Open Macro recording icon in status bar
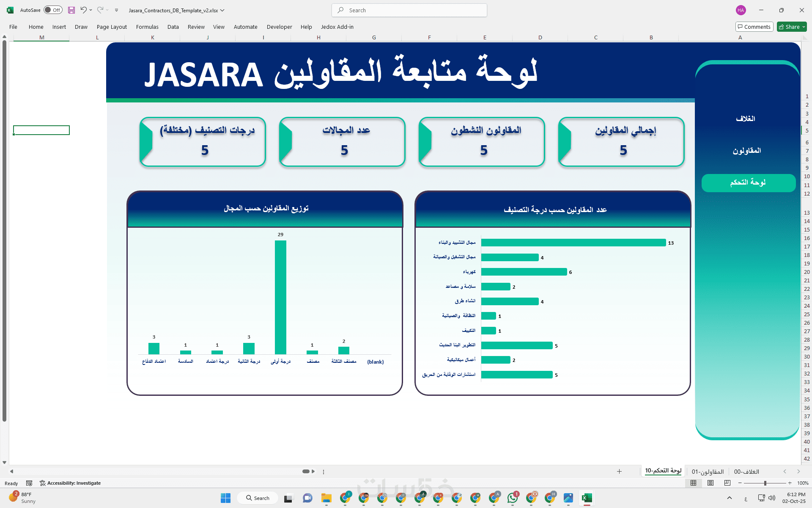This screenshot has width=812, height=508. click(x=29, y=483)
